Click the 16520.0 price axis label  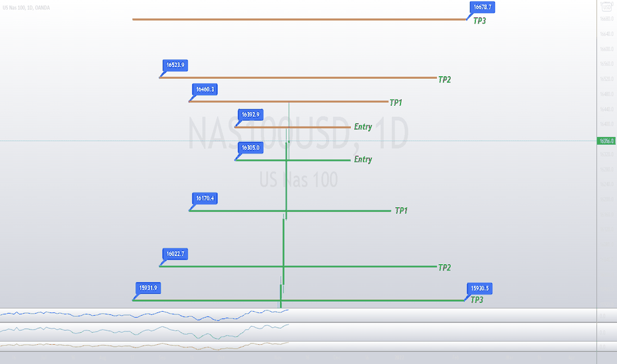click(x=606, y=79)
